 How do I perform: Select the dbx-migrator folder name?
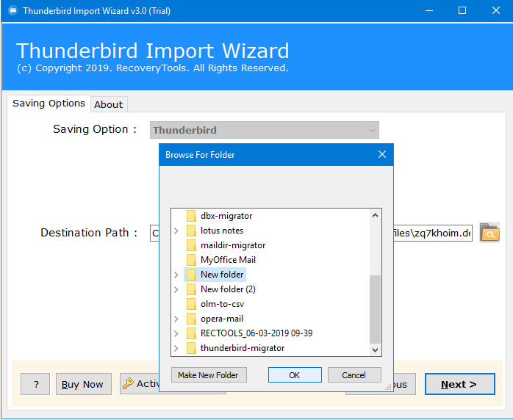pyautogui.click(x=226, y=216)
